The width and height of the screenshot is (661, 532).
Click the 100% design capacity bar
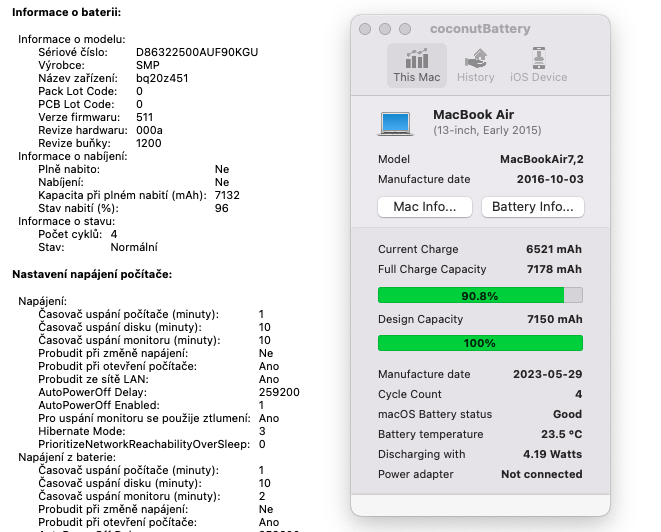tap(480, 343)
